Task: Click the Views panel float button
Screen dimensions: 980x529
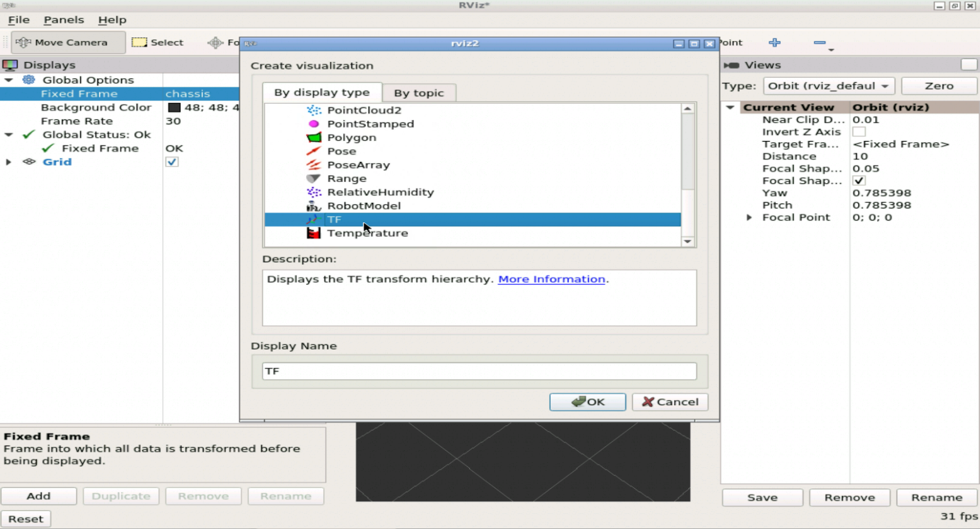Action: (969, 64)
